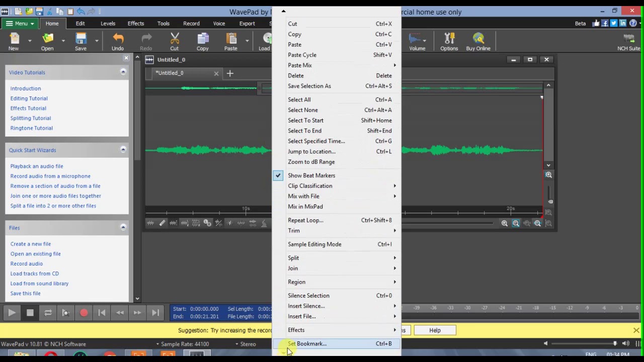
Task: Click the L/R circles channel icon under the waveform
Action: point(207,223)
